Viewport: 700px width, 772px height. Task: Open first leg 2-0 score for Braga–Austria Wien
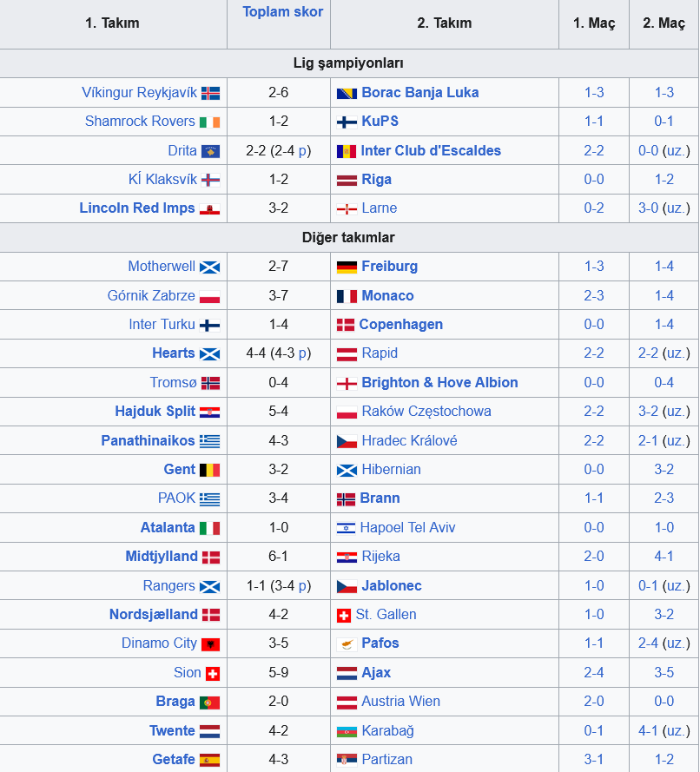[x=594, y=702]
